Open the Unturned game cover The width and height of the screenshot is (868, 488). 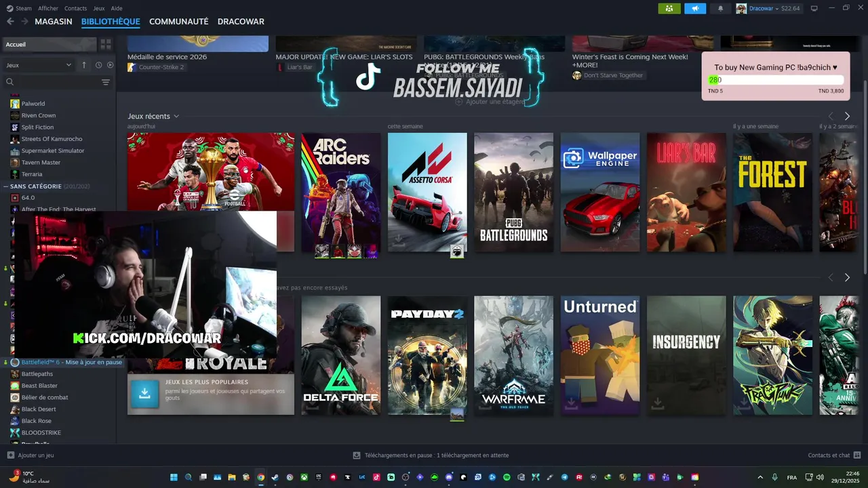[600, 355]
